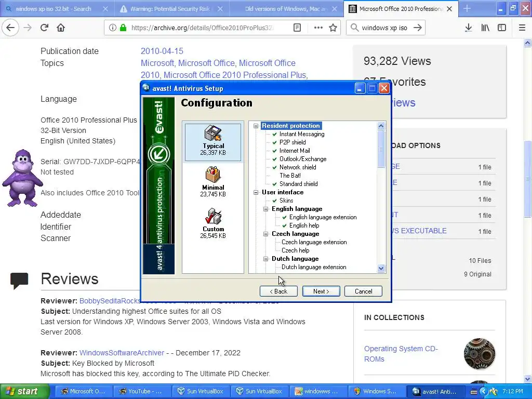Open Firefox Downloads arrow icon
Image resolution: width=532 pixels, height=399 pixels.
(x=468, y=28)
